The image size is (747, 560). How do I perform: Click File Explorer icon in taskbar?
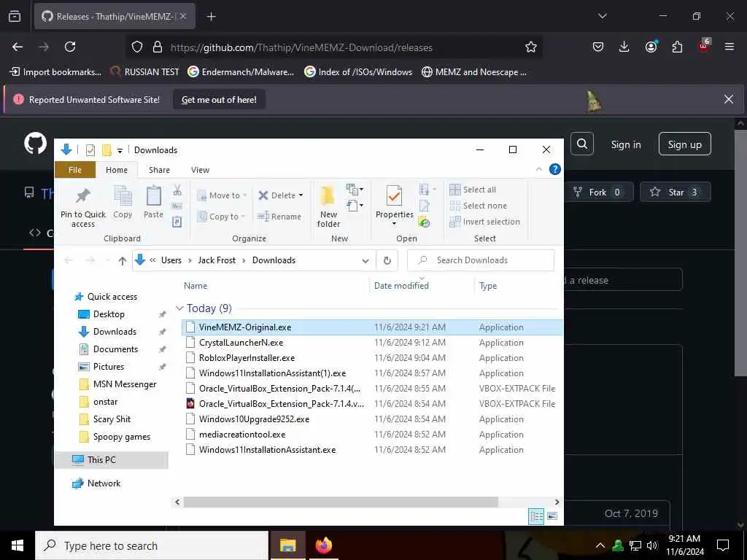(287, 545)
